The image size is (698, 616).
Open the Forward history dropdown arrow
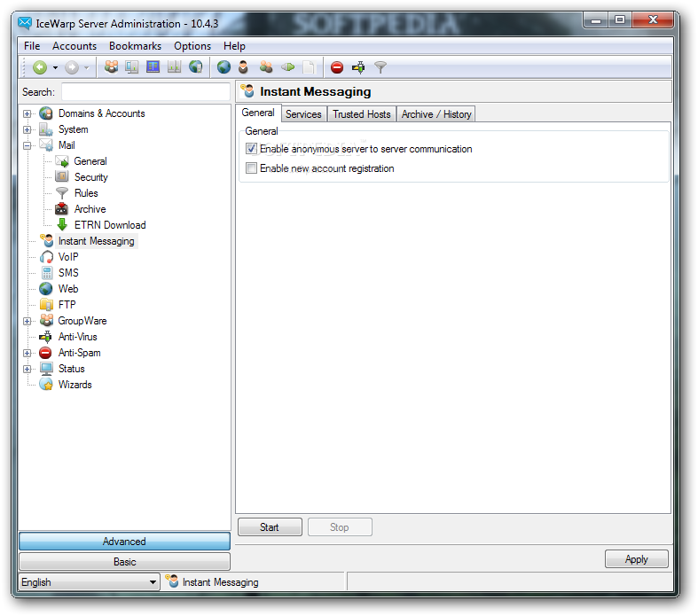tap(87, 67)
